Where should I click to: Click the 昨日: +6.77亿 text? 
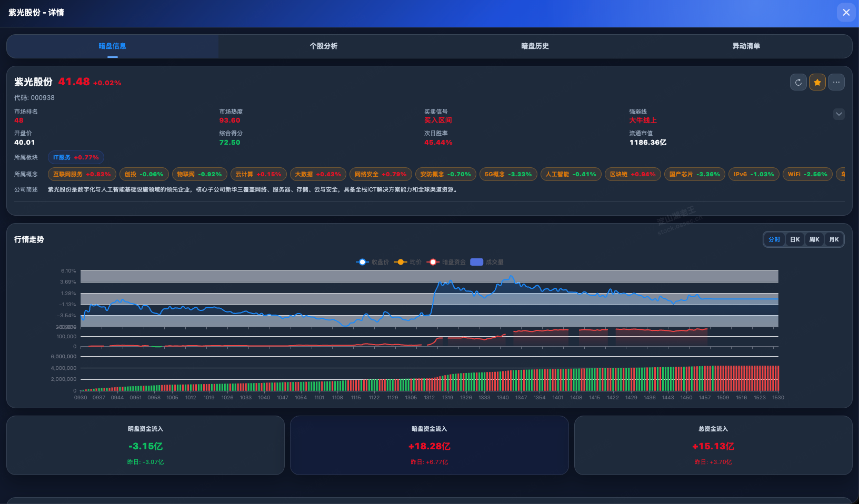click(x=429, y=462)
